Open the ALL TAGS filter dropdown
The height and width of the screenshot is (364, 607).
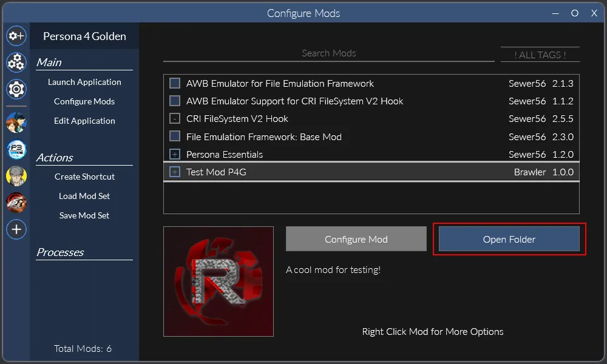(540, 55)
